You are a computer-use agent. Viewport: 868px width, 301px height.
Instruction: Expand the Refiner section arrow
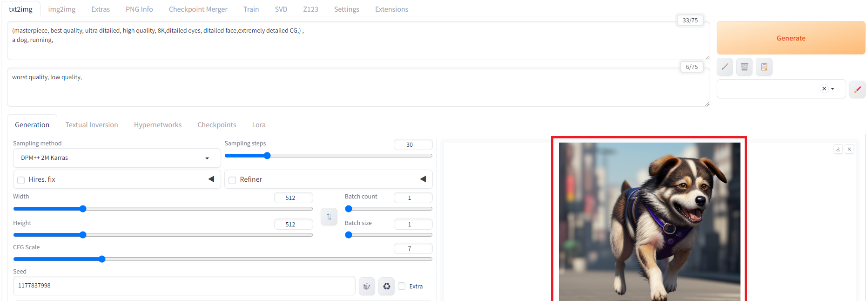[423, 179]
